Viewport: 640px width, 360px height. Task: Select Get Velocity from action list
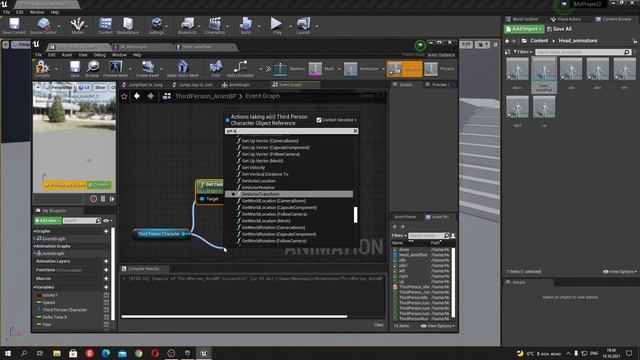click(x=253, y=167)
